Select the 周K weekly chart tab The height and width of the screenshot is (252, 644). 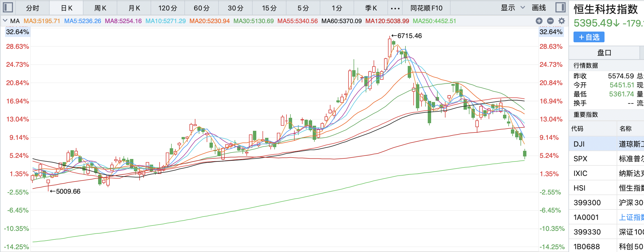[x=100, y=8]
